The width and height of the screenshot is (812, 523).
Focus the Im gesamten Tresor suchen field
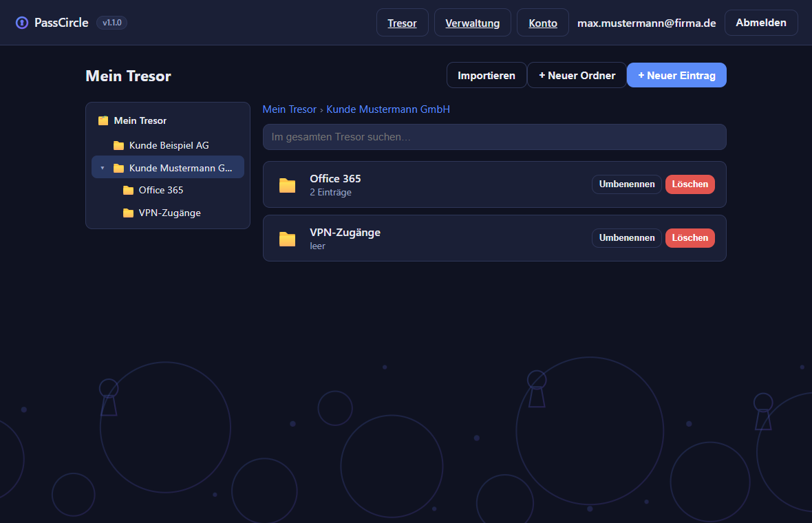(495, 137)
